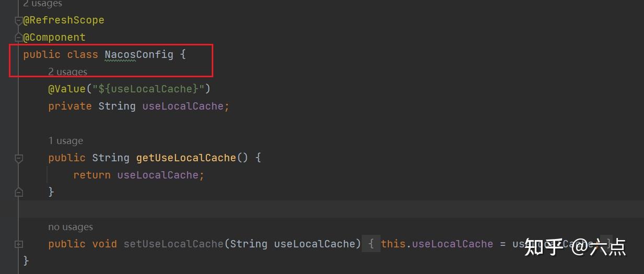
Task: Click the String useLocalCache parameter in setter
Action: click(295, 244)
